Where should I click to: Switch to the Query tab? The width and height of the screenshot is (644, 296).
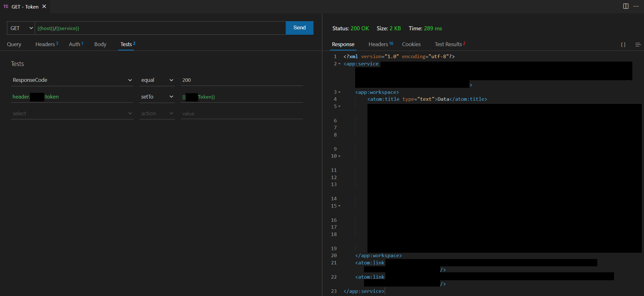(x=14, y=44)
